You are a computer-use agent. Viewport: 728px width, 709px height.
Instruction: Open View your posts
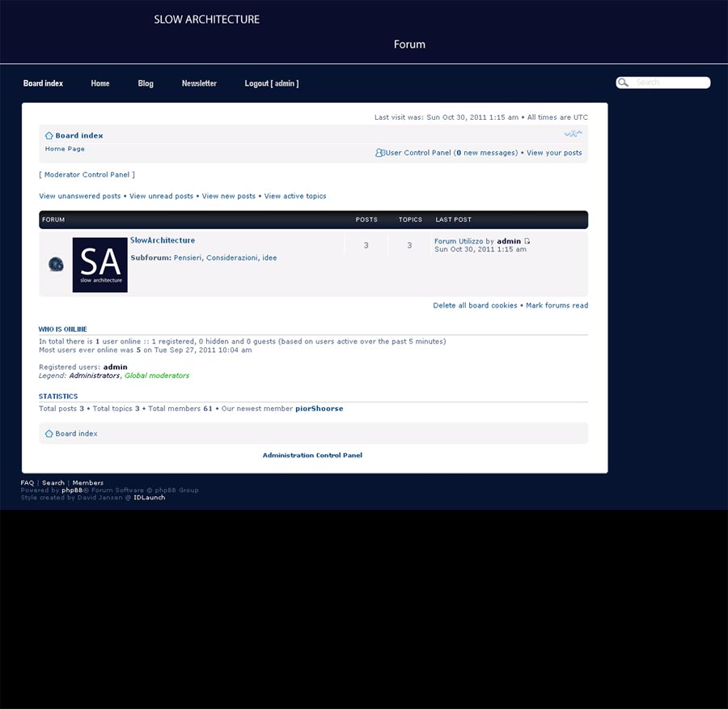coord(554,153)
